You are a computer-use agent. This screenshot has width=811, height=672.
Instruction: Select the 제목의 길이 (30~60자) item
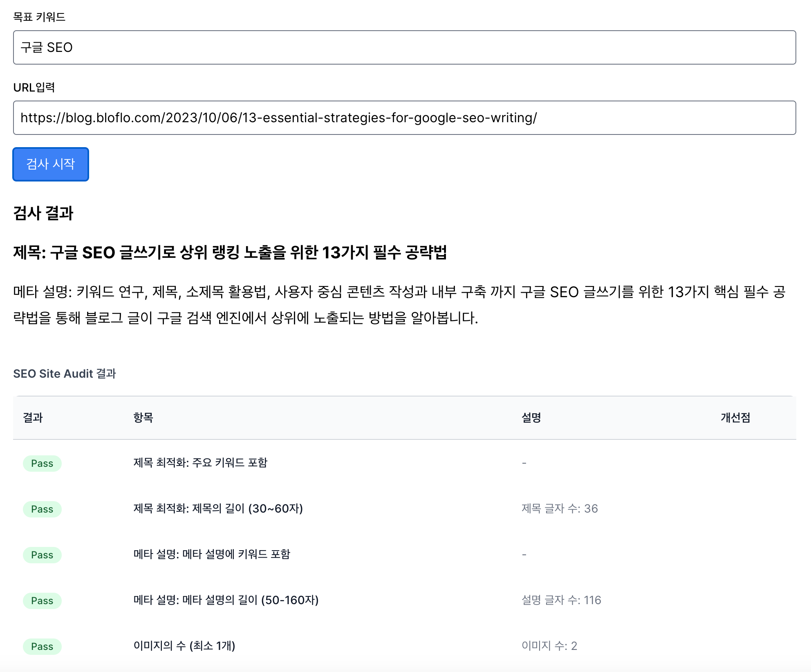pyautogui.click(x=218, y=508)
